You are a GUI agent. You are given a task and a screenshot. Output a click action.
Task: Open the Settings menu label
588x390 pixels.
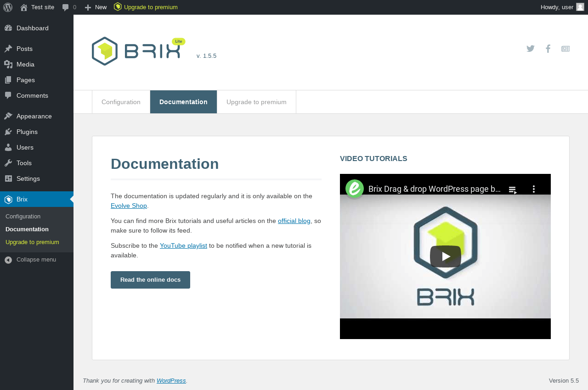coord(28,178)
